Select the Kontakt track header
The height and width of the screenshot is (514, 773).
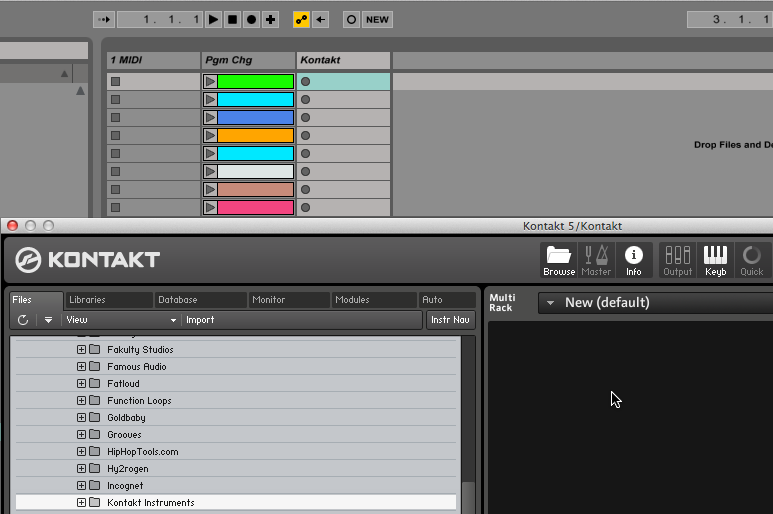pos(343,60)
